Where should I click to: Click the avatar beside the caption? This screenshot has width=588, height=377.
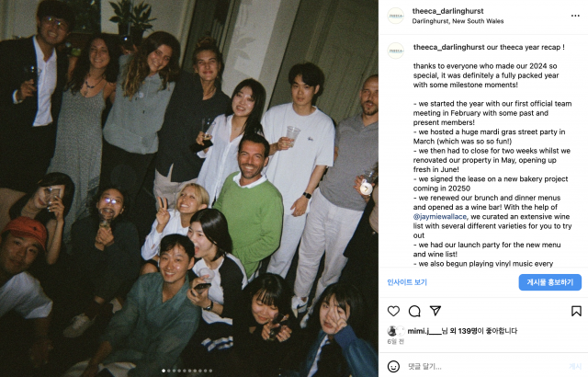(396, 51)
